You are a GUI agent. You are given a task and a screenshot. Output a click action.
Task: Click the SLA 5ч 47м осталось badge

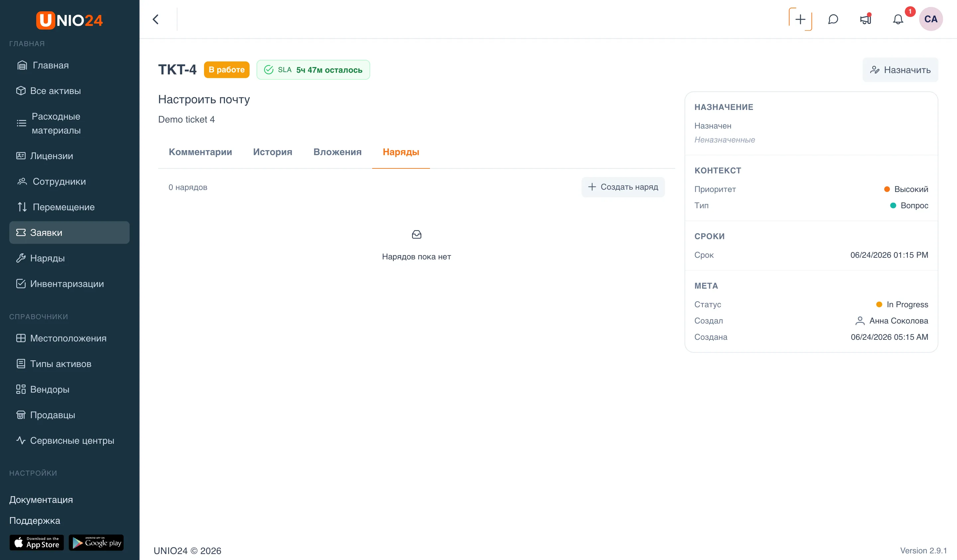click(x=313, y=70)
